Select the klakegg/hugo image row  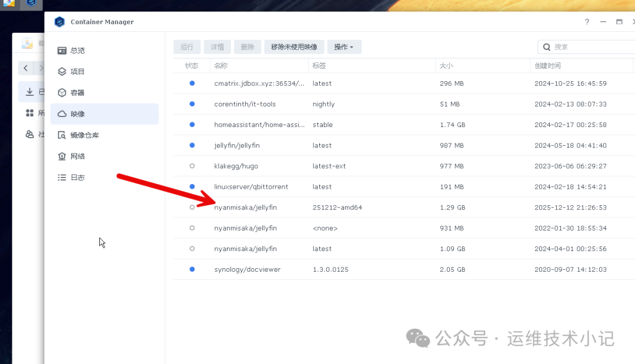pyautogui.click(x=404, y=166)
